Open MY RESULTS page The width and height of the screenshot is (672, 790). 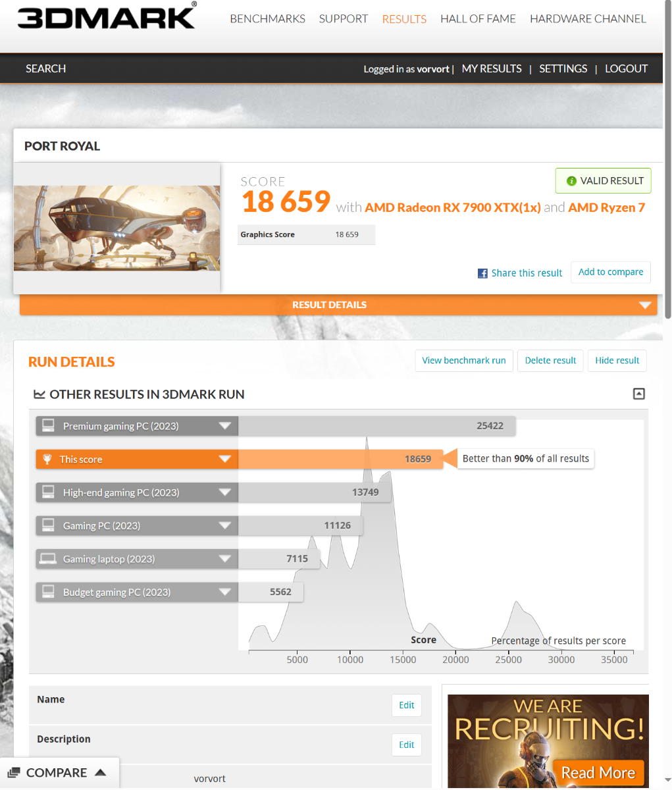tap(492, 68)
